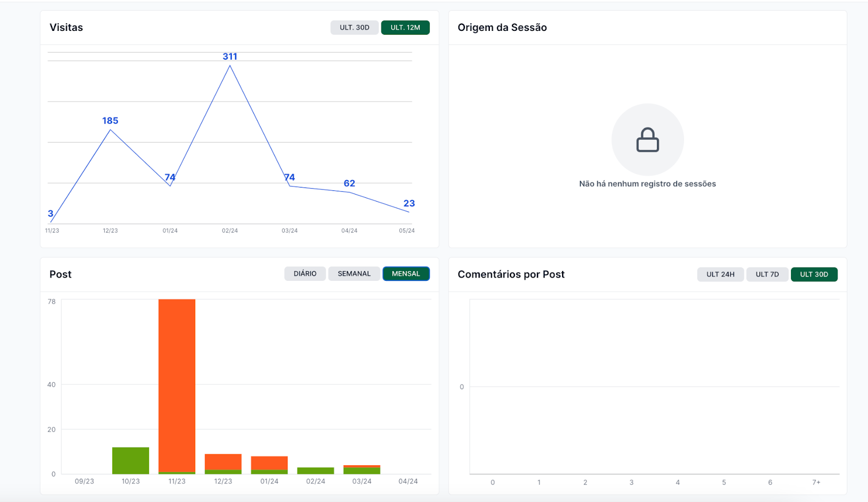This screenshot has width=868, height=502.
Task: Click the 12/23 axis label in Visitas
Action: click(x=110, y=230)
